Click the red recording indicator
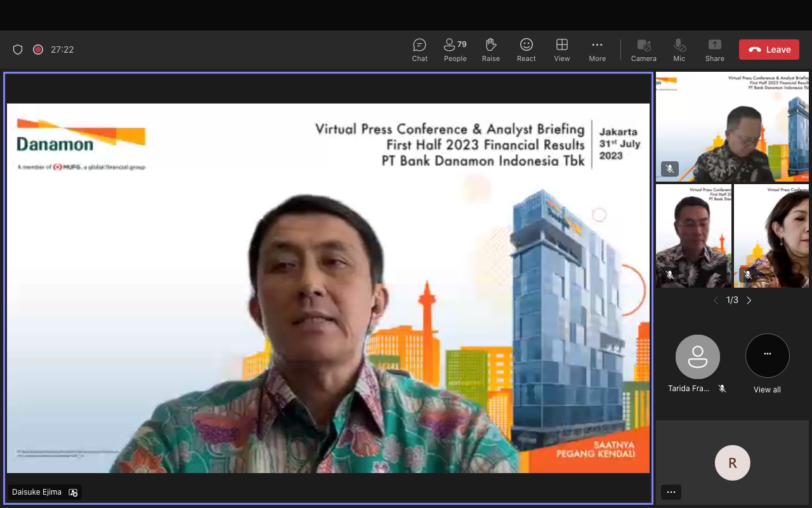This screenshot has width=812, height=508. [x=38, y=50]
